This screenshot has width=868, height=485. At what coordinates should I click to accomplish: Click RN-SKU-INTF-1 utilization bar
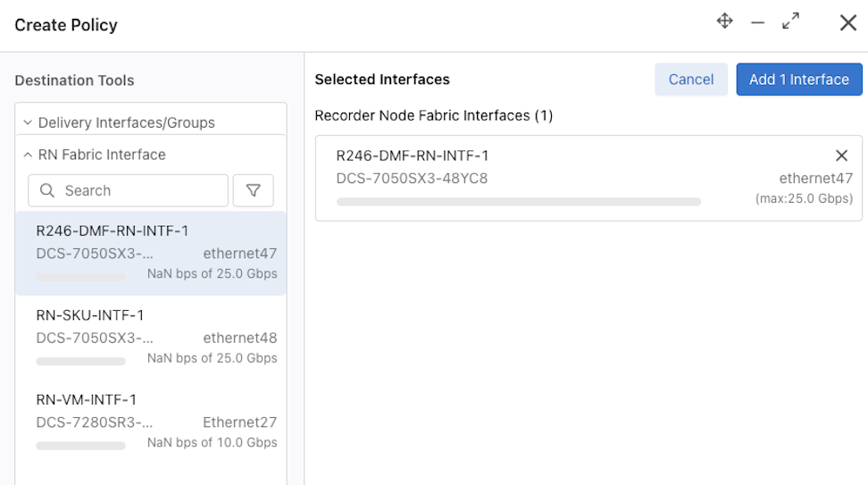pyautogui.click(x=81, y=362)
